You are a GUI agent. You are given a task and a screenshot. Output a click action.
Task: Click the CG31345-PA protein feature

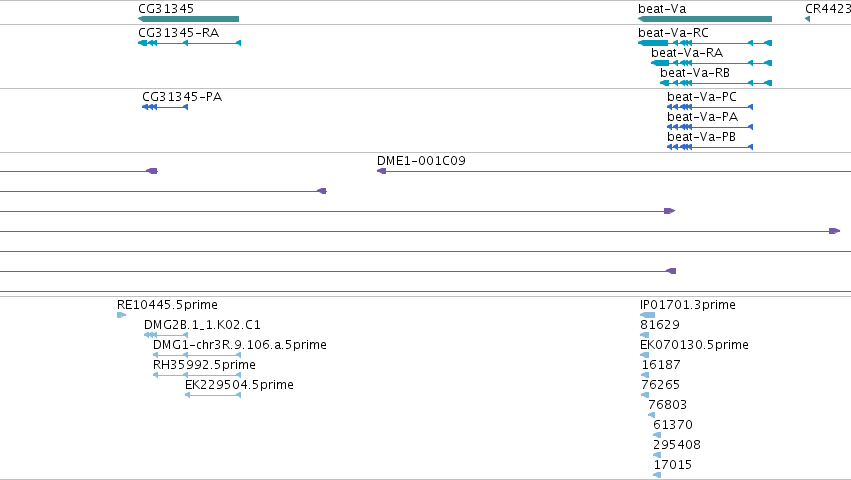[165, 107]
